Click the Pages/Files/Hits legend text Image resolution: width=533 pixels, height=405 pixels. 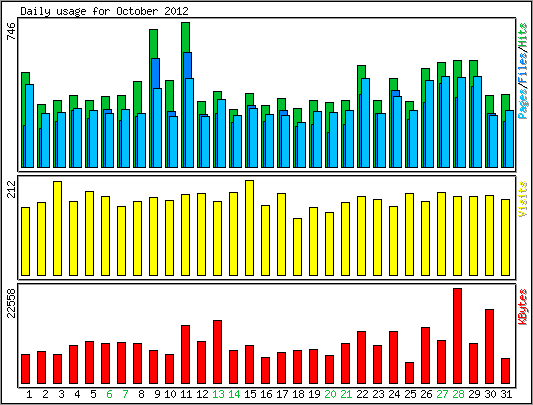click(x=523, y=71)
